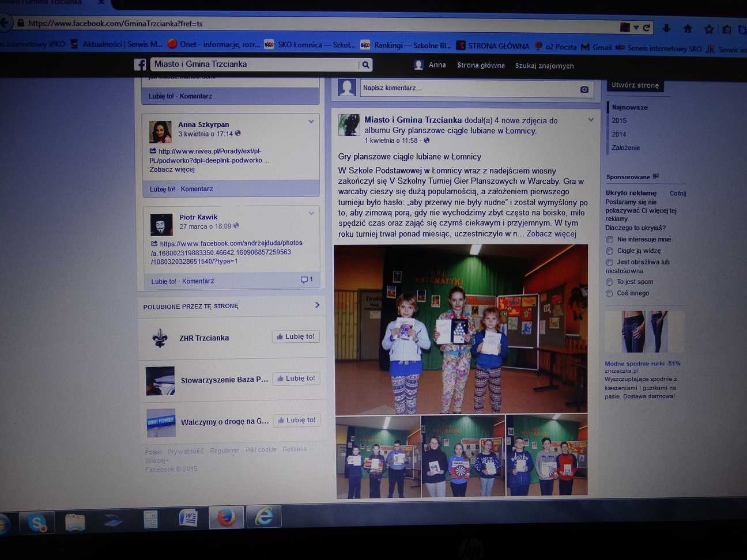Image resolution: width=747 pixels, height=560 pixels.
Task: Go to 'Strona główna' in Facebook bar
Action: (x=481, y=66)
